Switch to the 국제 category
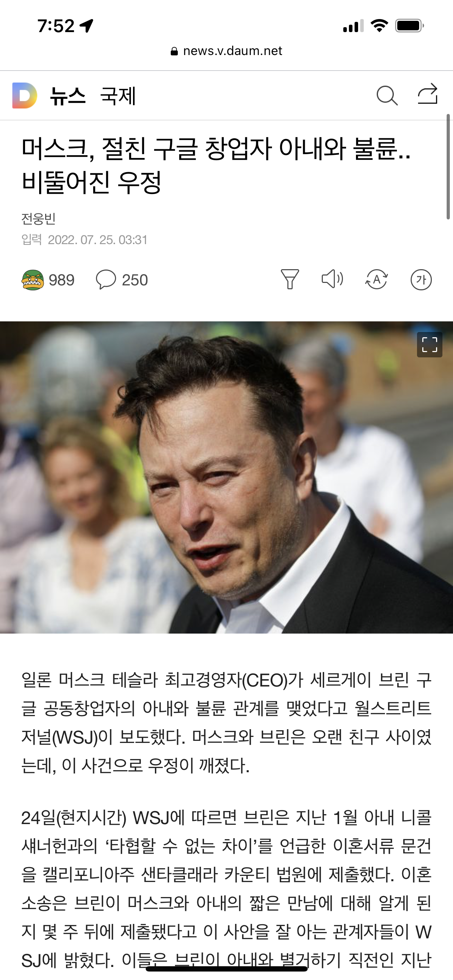Viewport: 453px width, 980px height. 118,96
